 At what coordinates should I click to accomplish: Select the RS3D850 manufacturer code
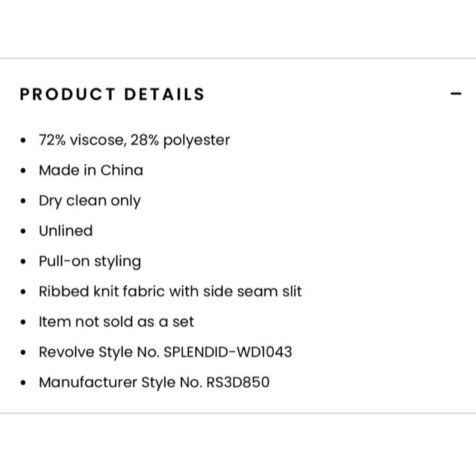pyautogui.click(x=238, y=382)
